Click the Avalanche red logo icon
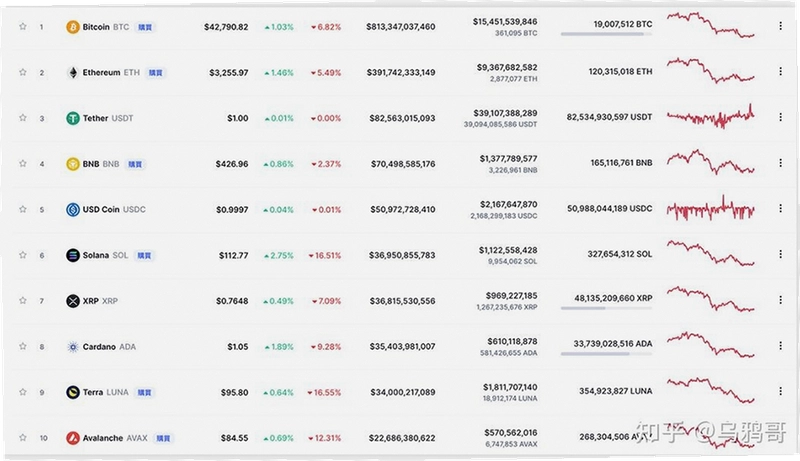800x461 pixels. coord(73,438)
